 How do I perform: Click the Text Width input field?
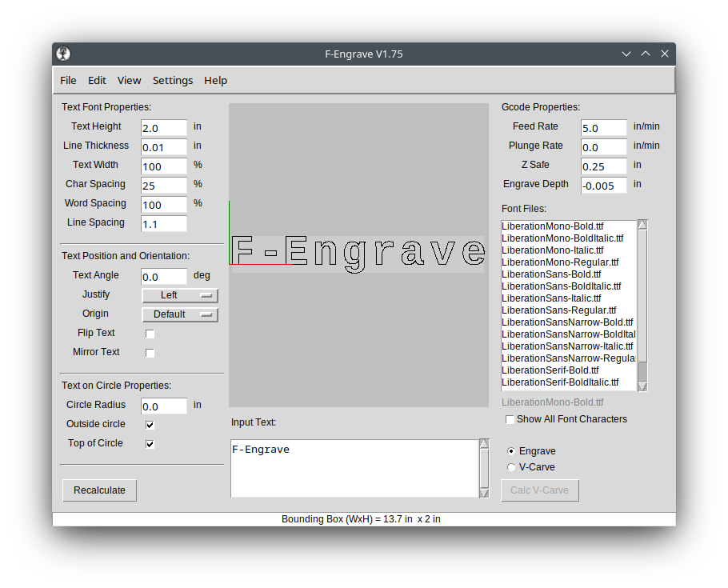coord(164,166)
